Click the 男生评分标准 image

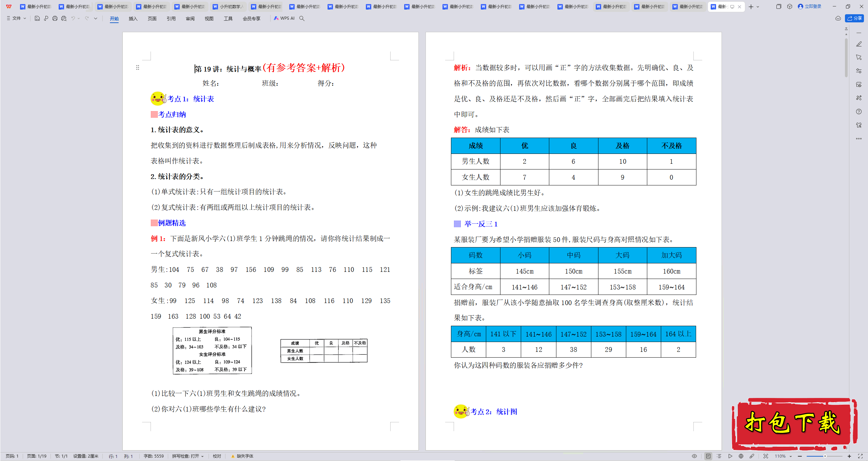tap(212, 350)
